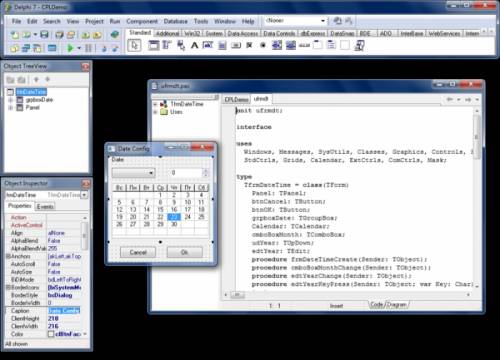Expand the Anchors property
Viewport: 500px width, 360px height.
click(x=8, y=256)
